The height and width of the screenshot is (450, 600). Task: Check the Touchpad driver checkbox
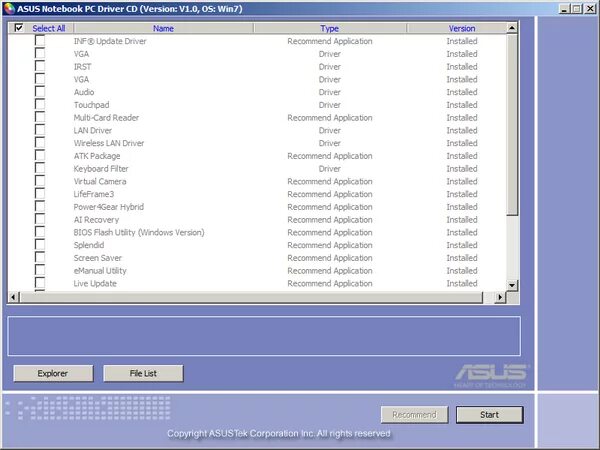[x=40, y=104]
